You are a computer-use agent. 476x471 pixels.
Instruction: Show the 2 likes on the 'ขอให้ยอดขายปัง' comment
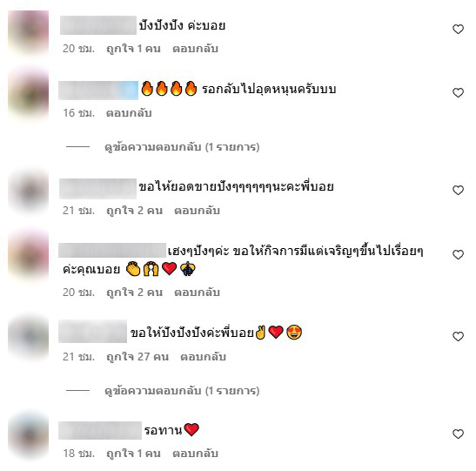coord(135,211)
